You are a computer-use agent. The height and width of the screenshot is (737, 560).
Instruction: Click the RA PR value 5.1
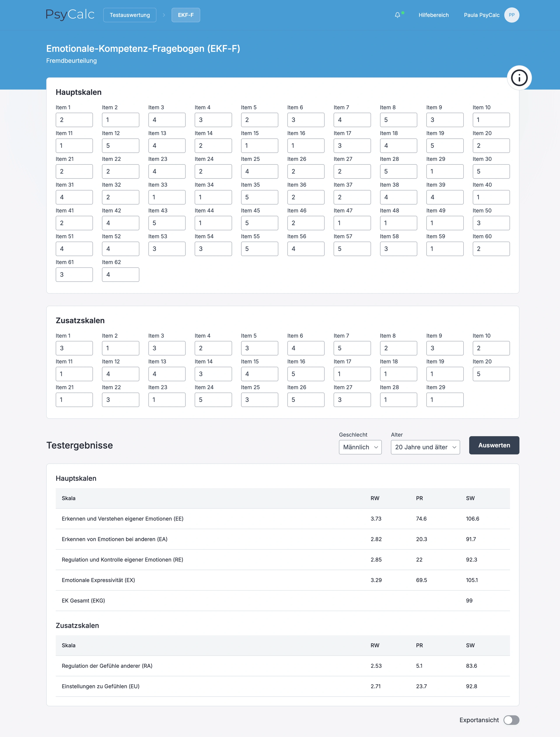(x=419, y=666)
